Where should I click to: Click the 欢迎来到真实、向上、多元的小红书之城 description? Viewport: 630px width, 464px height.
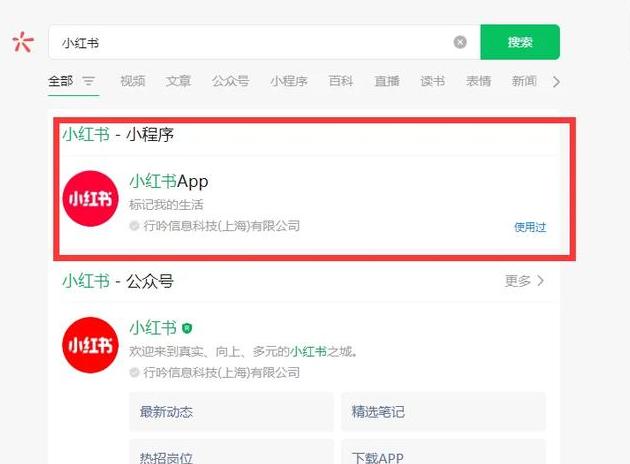point(243,352)
